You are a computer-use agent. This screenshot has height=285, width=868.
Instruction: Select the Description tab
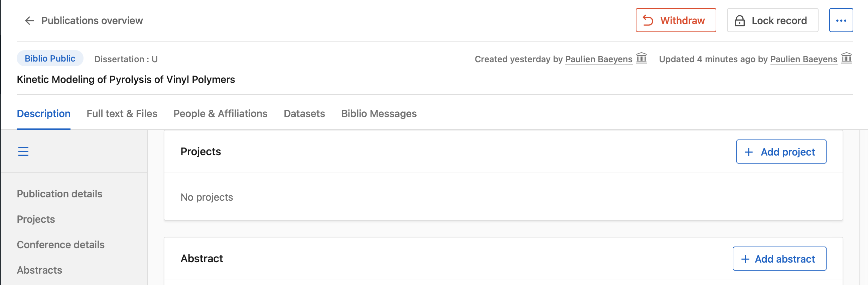43,114
